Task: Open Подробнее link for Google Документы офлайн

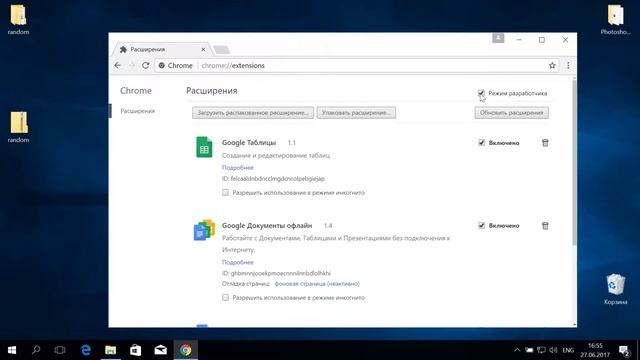Action: click(x=238, y=262)
